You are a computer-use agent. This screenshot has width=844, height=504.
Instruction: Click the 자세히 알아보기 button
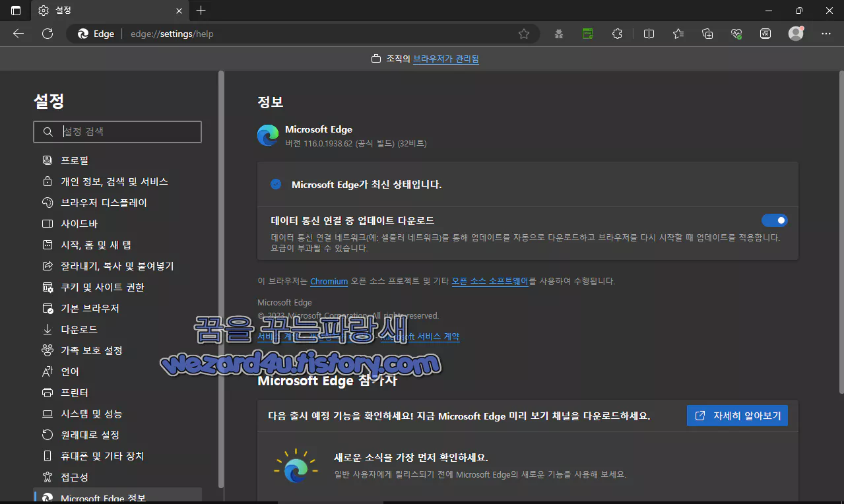click(736, 415)
